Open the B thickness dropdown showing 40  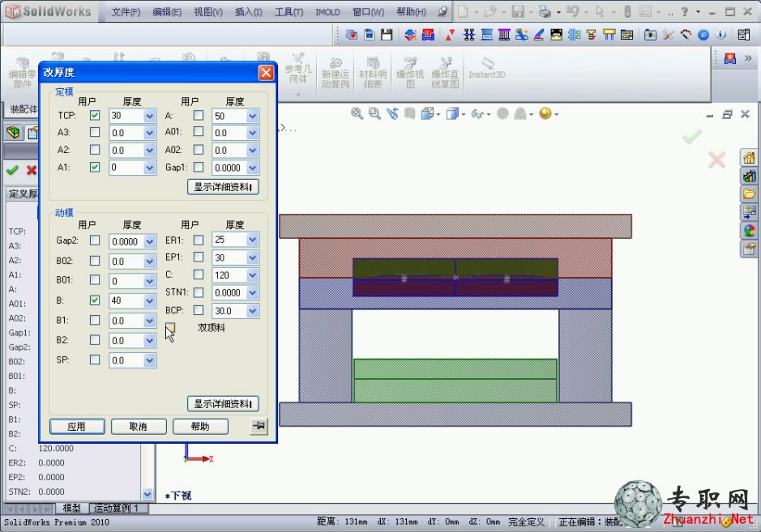149,300
